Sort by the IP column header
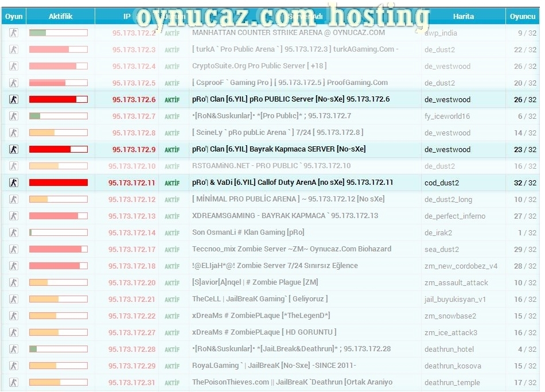545x392 pixels. (x=127, y=16)
